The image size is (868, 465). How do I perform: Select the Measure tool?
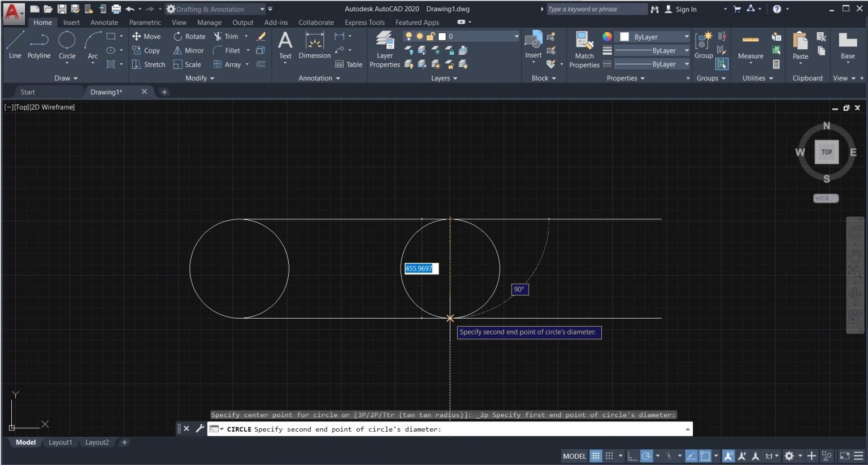pos(750,48)
